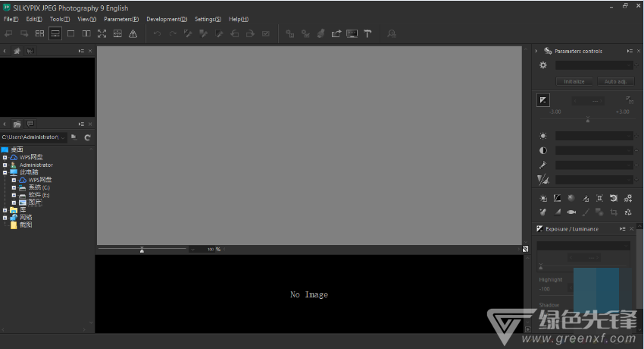Select the comment tab in browser panel
Viewport: 644px width, 349px height.
point(30,124)
